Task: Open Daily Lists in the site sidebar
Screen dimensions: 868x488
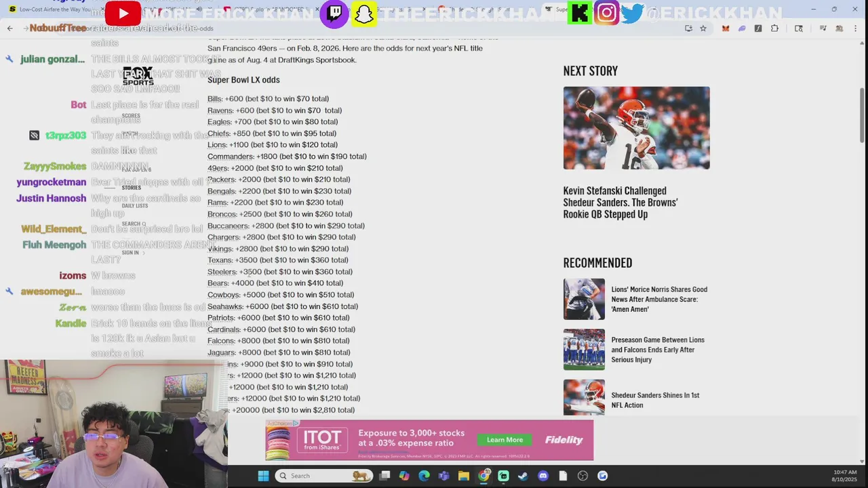Action: click(134, 205)
